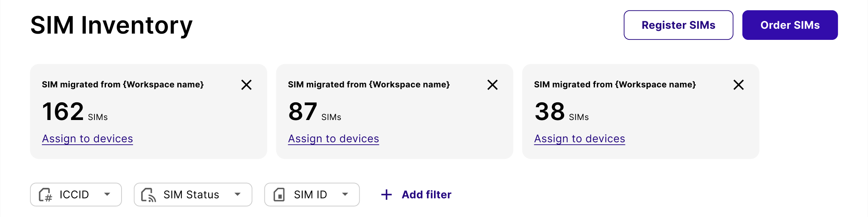Click the SIM Status signal icon
The height and width of the screenshot is (217, 868).
point(148,195)
